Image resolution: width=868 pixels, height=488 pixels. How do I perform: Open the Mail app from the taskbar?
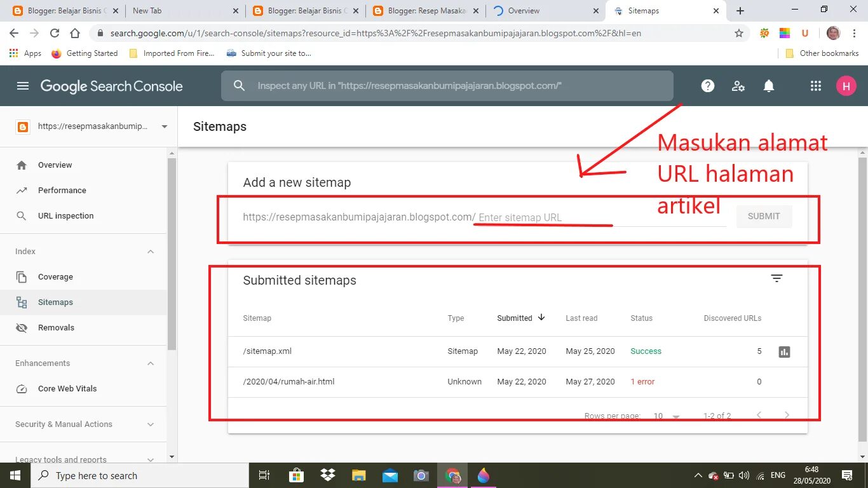[390, 475]
